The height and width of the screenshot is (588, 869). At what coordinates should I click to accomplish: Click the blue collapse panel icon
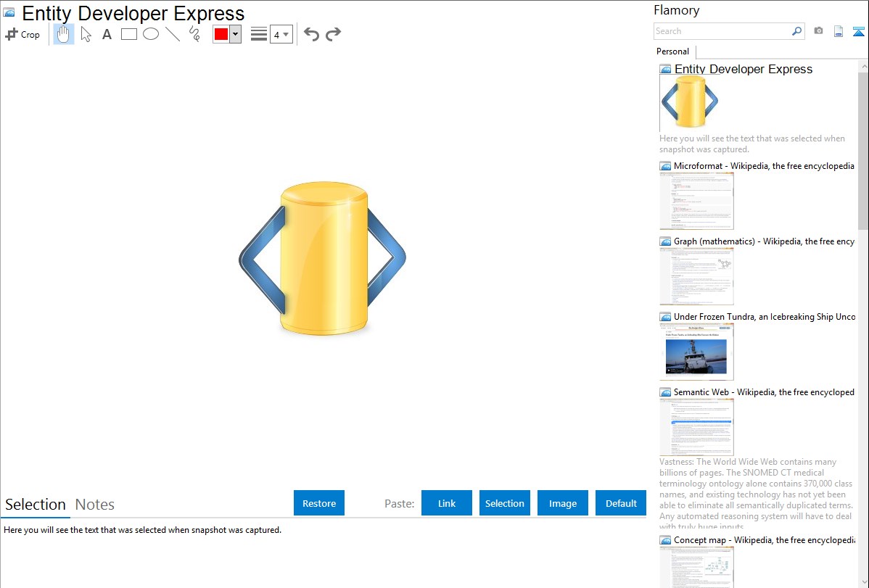[858, 31]
